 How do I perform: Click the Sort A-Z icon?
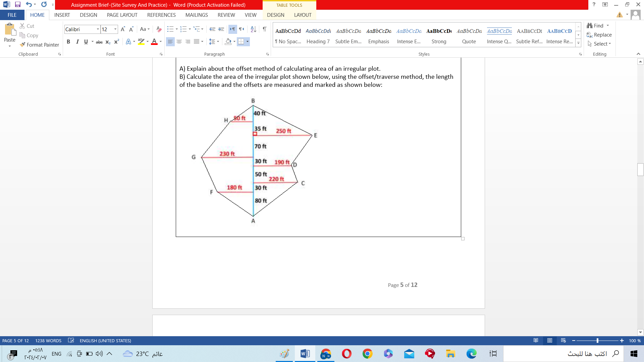pos(254,29)
